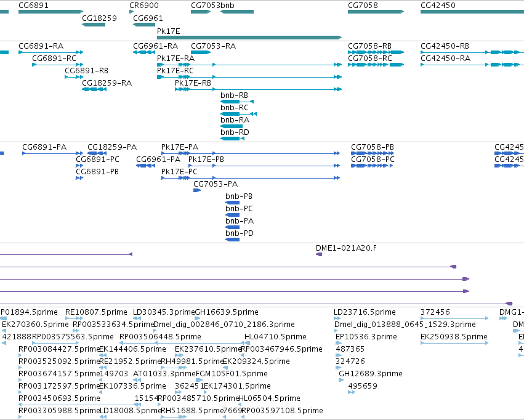Open the CG6891-PB protein label
The height and width of the screenshot is (420, 524).
(97, 172)
